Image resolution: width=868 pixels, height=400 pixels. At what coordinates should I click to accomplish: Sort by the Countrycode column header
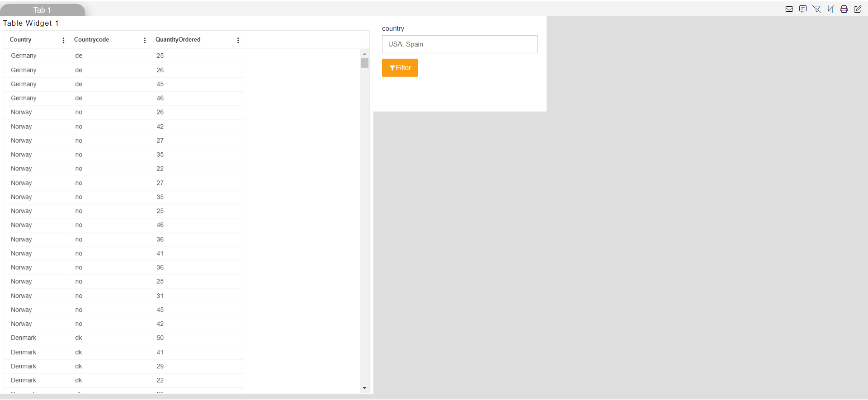click(91, 40)
